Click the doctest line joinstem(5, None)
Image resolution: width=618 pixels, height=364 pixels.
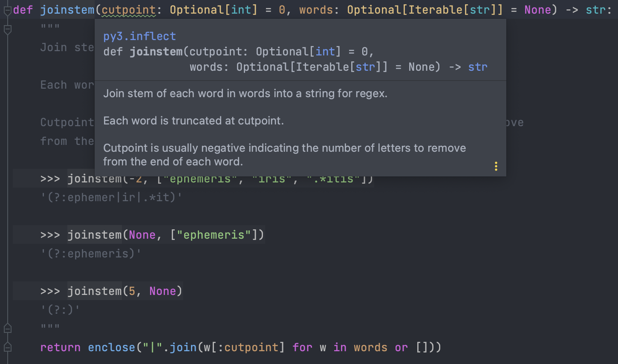coord(111,291)
